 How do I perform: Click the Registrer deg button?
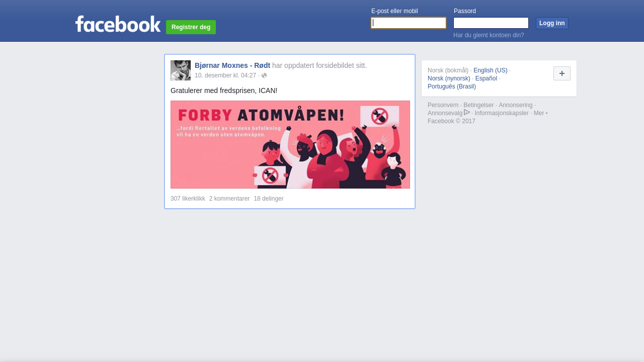[x=191, y=27]
